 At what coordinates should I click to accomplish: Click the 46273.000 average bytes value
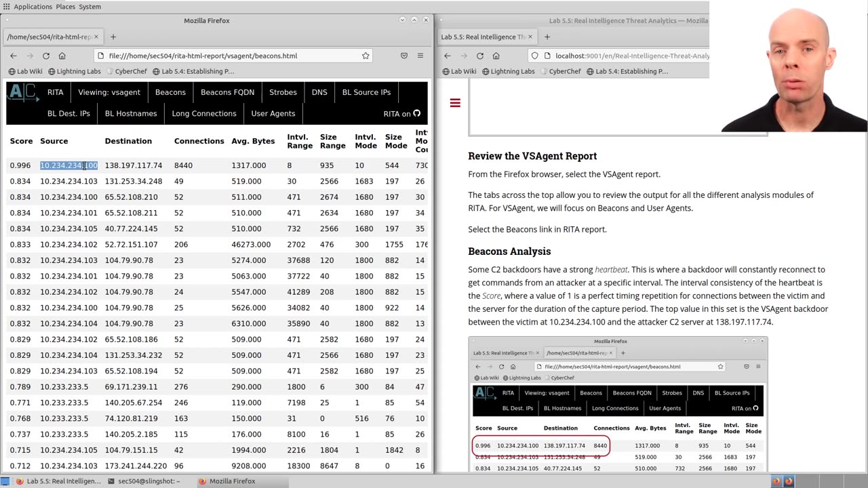coord(251,245)
